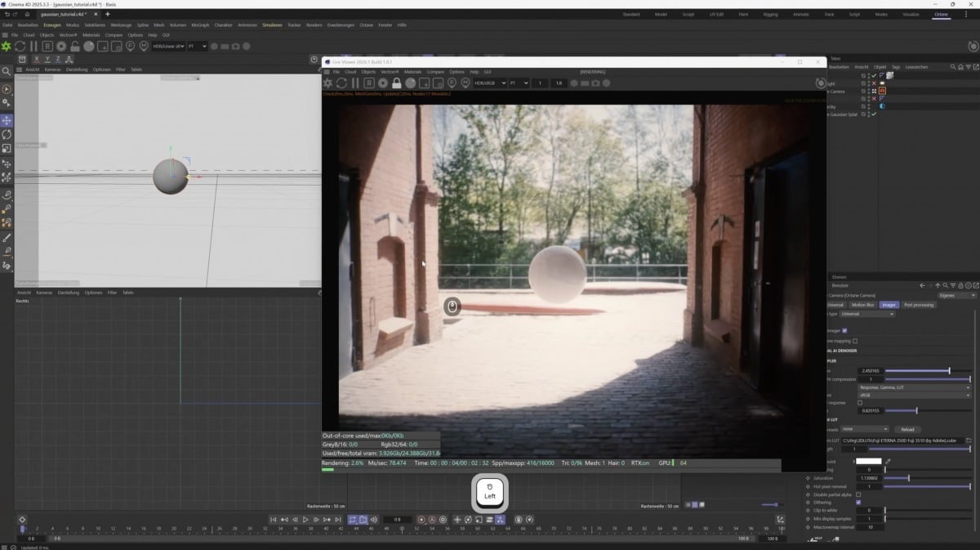980x550 pixels.
Task: Add new document tab with plus button
Action: point(107,14)
